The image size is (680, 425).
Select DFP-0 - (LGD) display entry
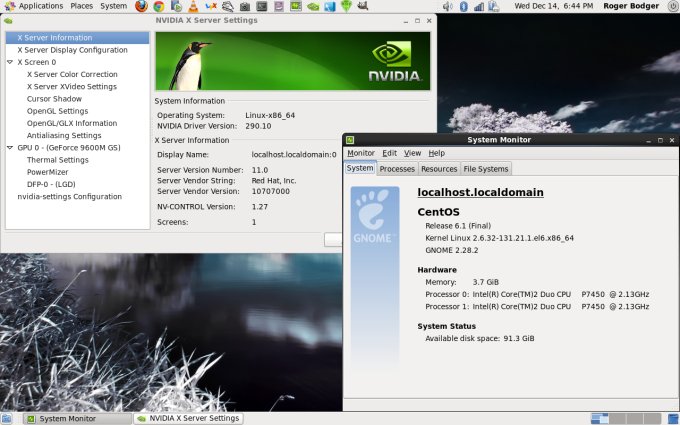[x=51, y=184]
